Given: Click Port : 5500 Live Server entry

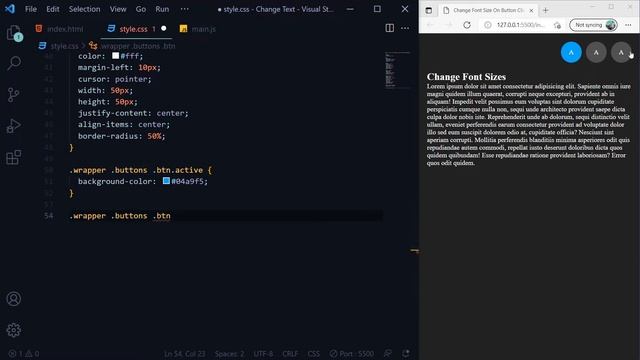Looking at the screenshot, I should (351, 353).
